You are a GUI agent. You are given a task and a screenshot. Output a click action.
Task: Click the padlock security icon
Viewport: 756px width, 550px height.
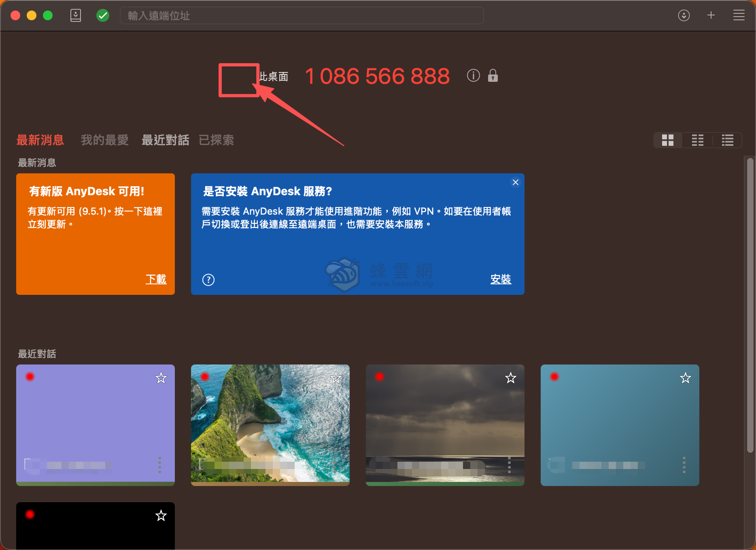(493, 75)
